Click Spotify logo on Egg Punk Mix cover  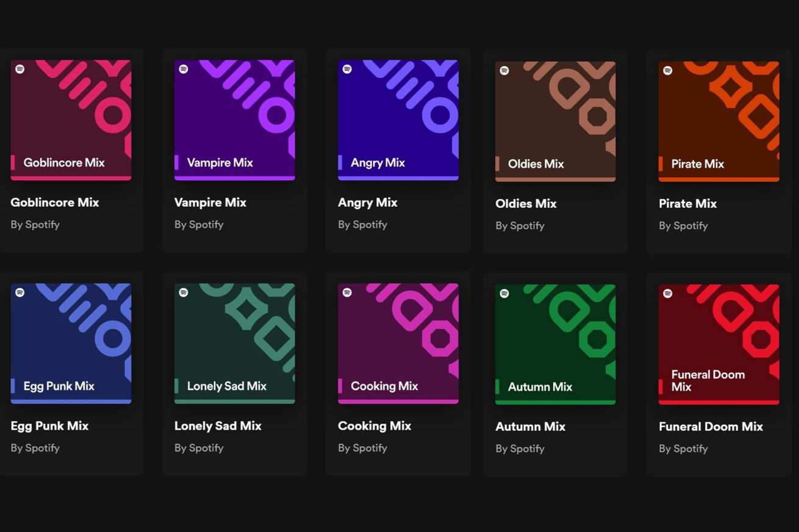[20, 293]
